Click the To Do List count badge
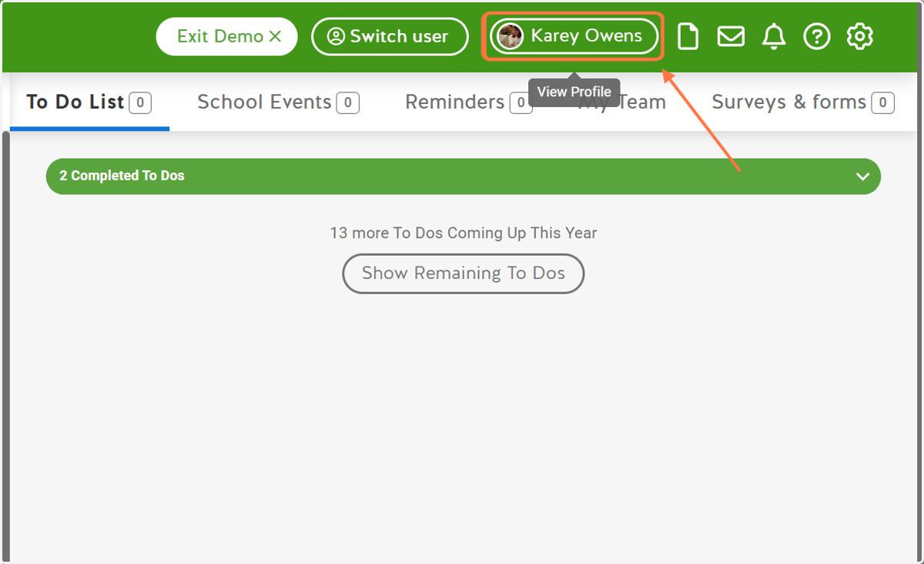This screenshot has height=564, width=924. coord(140,102)
